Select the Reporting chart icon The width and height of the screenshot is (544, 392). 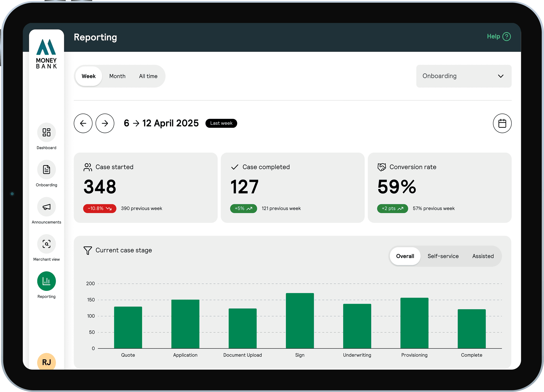click(x=47, y=281)
